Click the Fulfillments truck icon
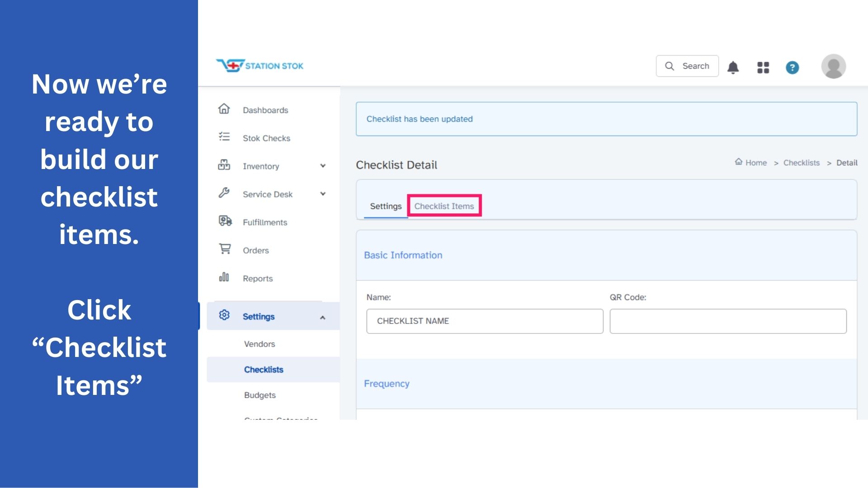This screenshot has width=868, height=488. 225,221
